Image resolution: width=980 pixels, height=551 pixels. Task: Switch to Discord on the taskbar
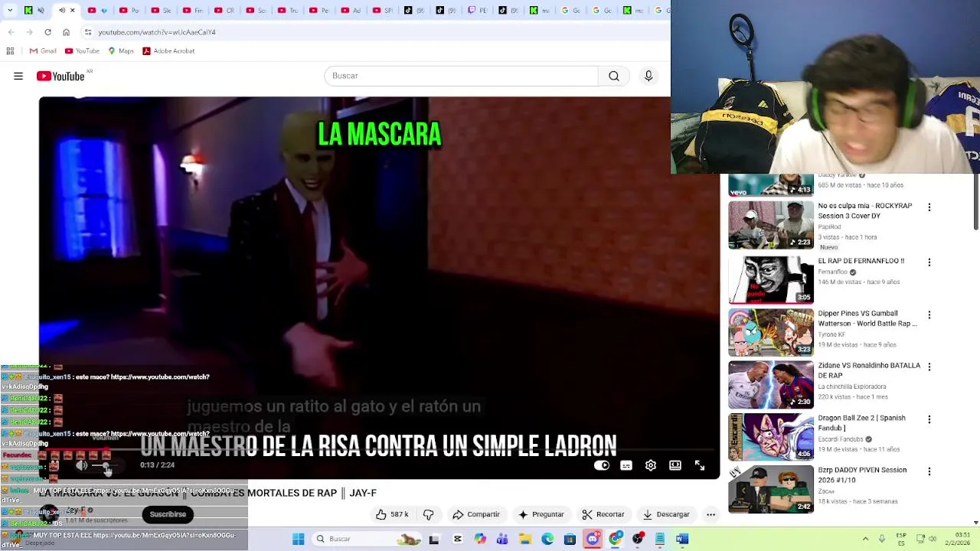592,539
